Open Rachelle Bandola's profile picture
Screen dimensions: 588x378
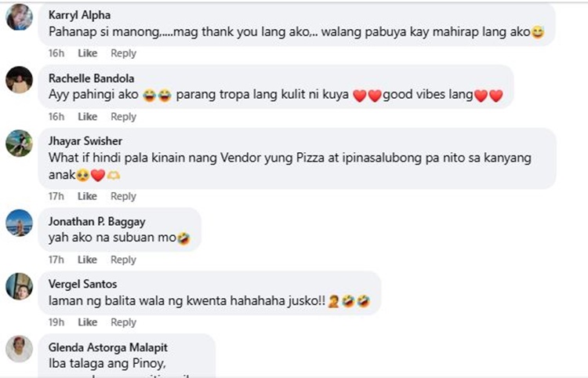point(19,79)
